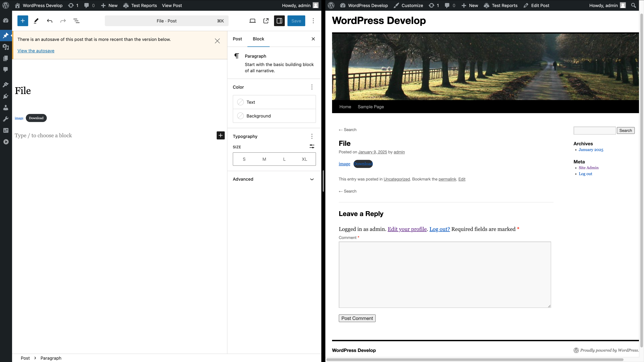644x362 pixels.
Task: Open Typography panel options menu
Action: pos(312,136)
